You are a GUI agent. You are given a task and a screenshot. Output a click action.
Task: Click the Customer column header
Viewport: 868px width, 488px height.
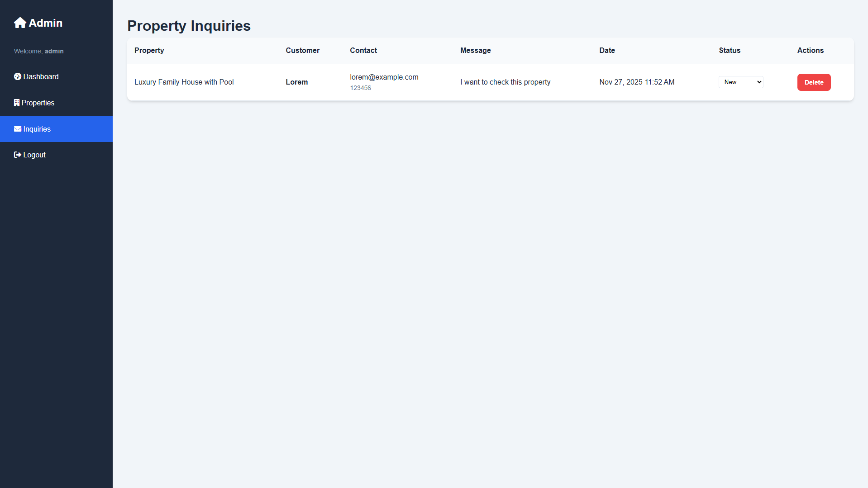pyautogui.click(x=302, y=50)
